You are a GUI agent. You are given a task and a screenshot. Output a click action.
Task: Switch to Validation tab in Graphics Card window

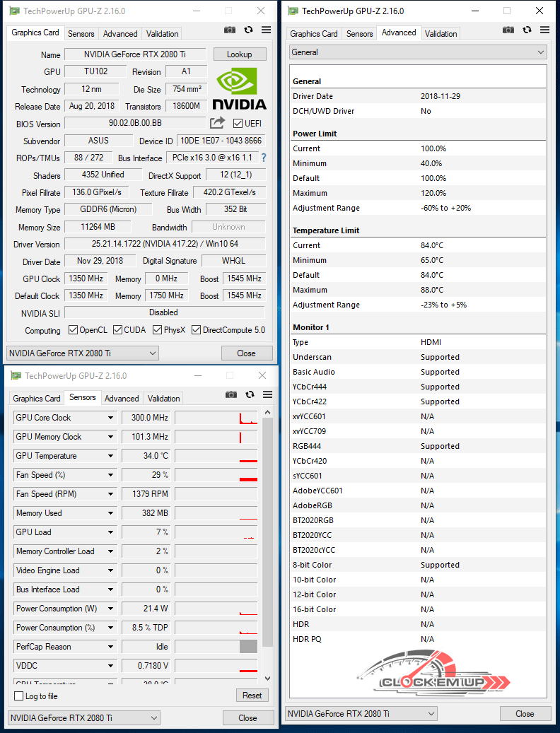coord(162,34)
